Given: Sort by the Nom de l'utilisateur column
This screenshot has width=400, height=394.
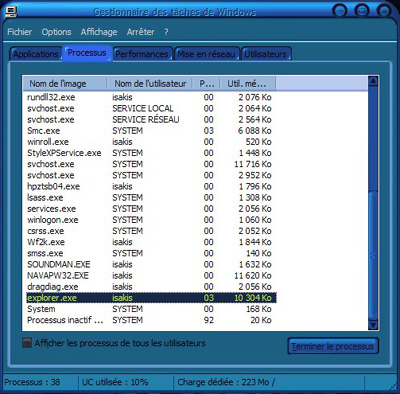Looking at the screenshot, I should click(x=150, y=84).
